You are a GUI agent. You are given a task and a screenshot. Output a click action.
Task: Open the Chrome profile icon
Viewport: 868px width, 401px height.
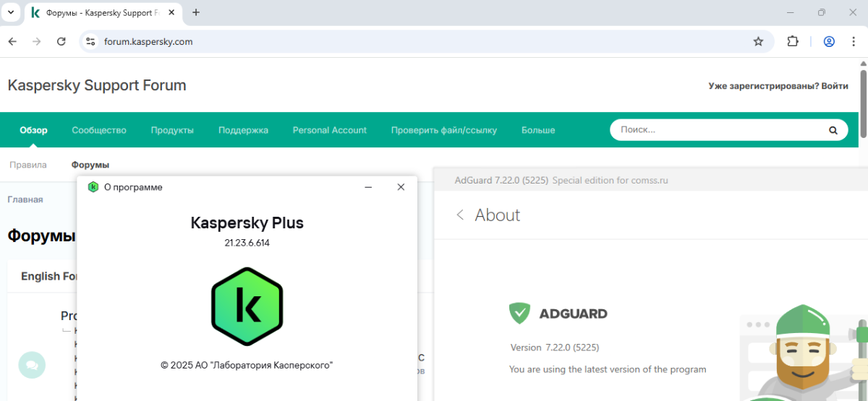click(829, 41)
